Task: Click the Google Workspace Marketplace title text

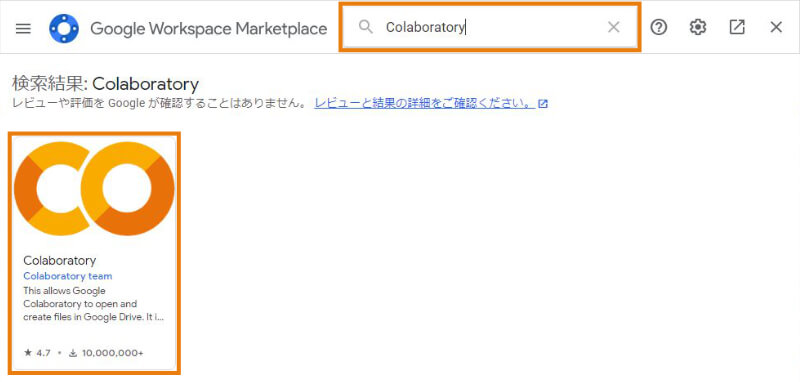Action: click(209, 29)
